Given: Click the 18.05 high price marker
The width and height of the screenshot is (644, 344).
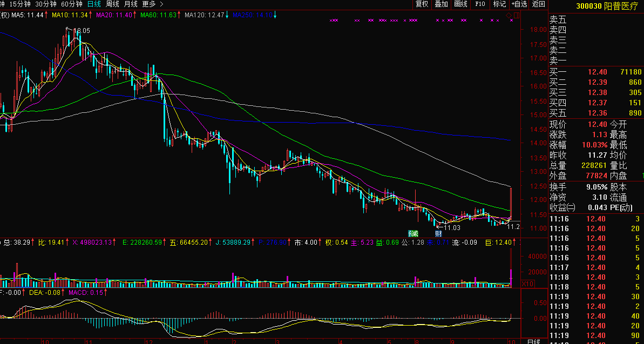Looking at the screenshot, I should (80, 31).
